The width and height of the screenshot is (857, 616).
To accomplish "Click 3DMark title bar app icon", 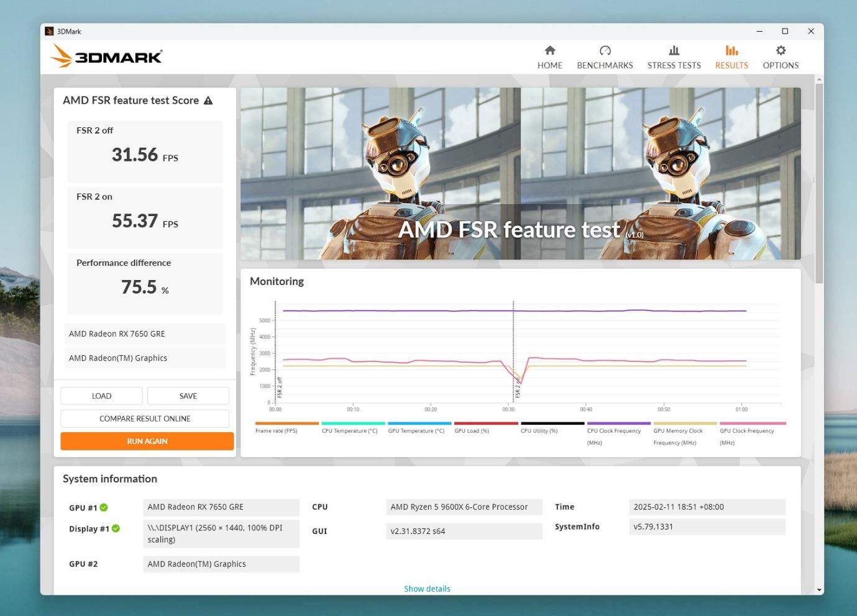I will tap(49, 31).
